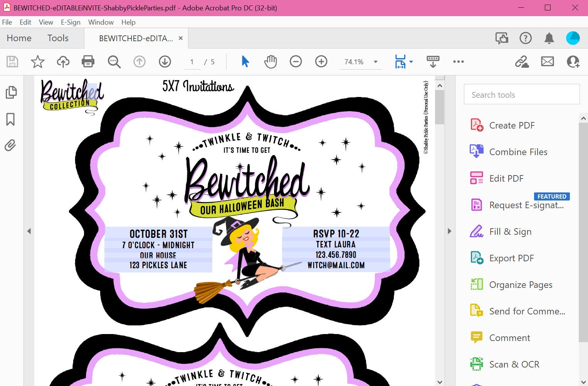
Task: Click document scrollbar down arrow
Action: (440, 382)
